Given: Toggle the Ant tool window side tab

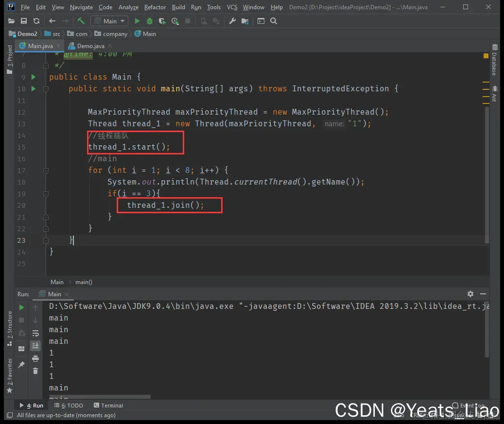Looking at the screenshot, I should 495,93.
